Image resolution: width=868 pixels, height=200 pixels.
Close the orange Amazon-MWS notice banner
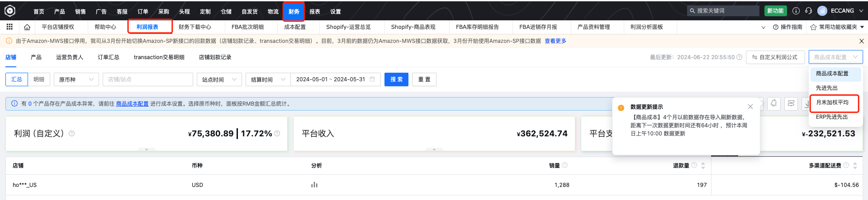[x=861, y=41]
